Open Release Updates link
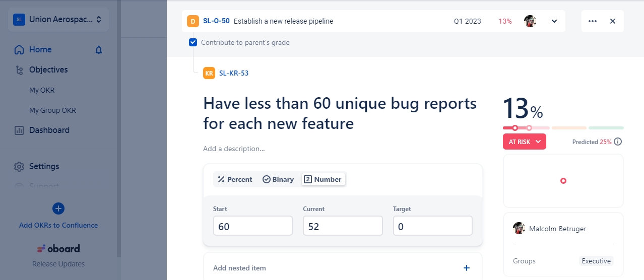 (x=58, y=264)
